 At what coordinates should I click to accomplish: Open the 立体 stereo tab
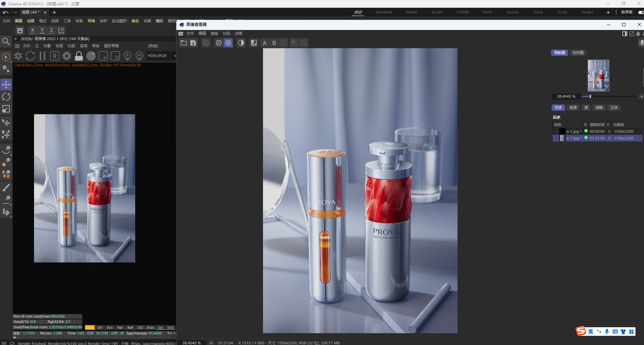(613, 108)
